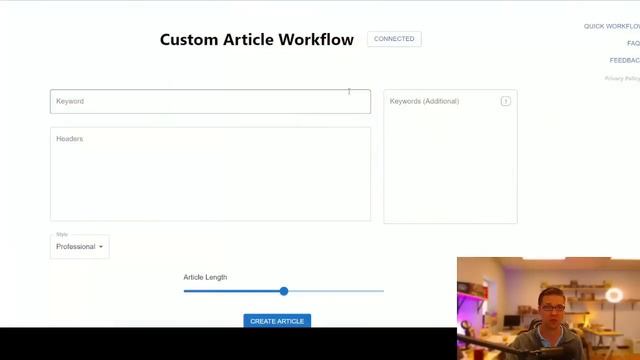This screenshot has width=640, height=360.
Task: Open the Feedback link
Action: pyautogui.click(x=625, y=60)
